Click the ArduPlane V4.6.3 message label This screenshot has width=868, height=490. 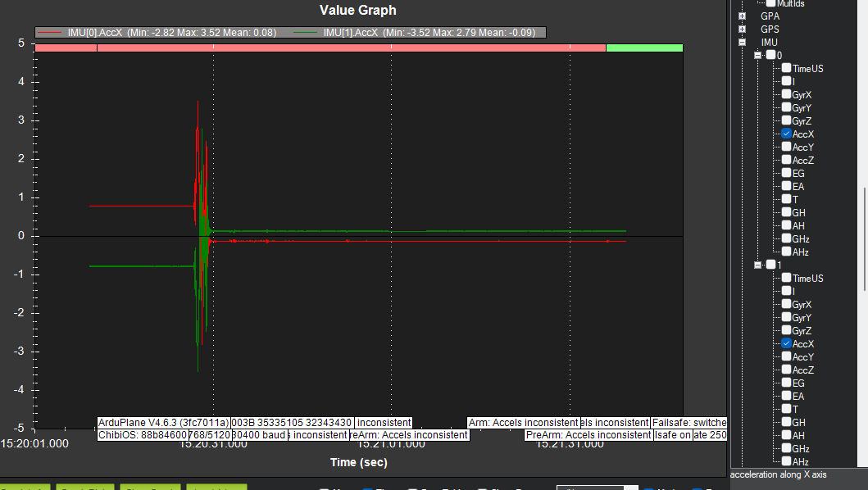[163, 423]
